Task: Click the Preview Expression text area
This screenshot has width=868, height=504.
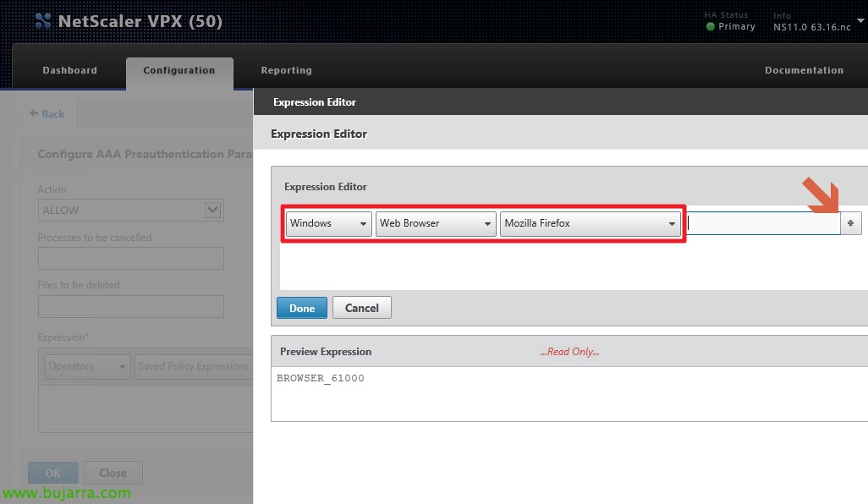Action: [x=569, y=394]
